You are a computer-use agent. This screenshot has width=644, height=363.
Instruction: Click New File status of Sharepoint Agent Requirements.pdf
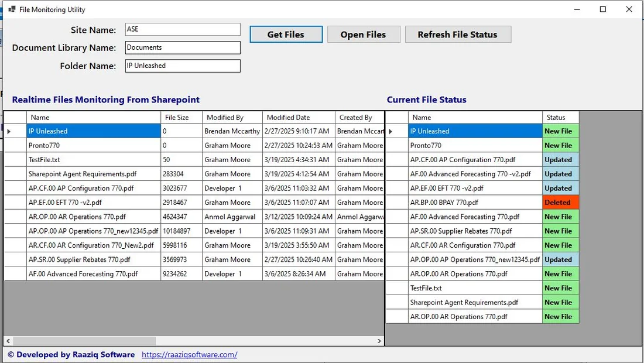561,303
